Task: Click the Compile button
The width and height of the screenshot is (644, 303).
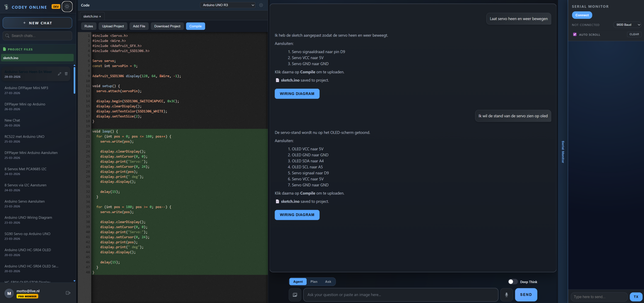Action: click(195, 26)
